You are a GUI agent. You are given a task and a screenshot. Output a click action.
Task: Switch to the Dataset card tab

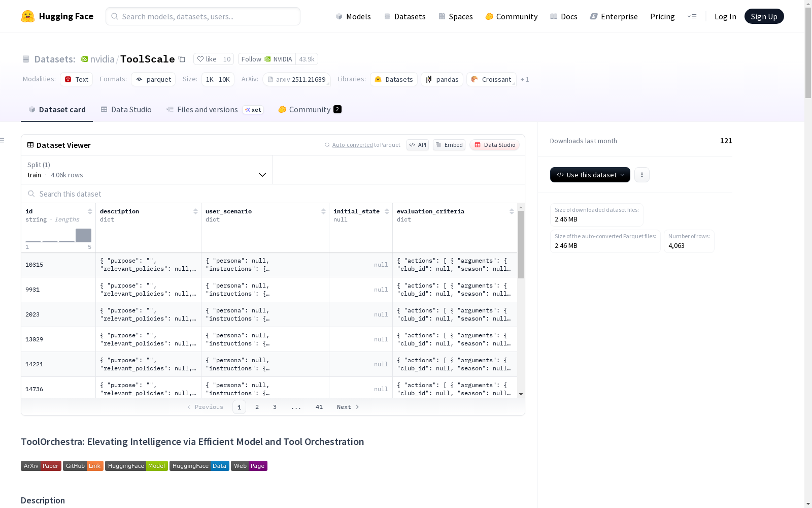pyautogui.click(x=57, y=110)
